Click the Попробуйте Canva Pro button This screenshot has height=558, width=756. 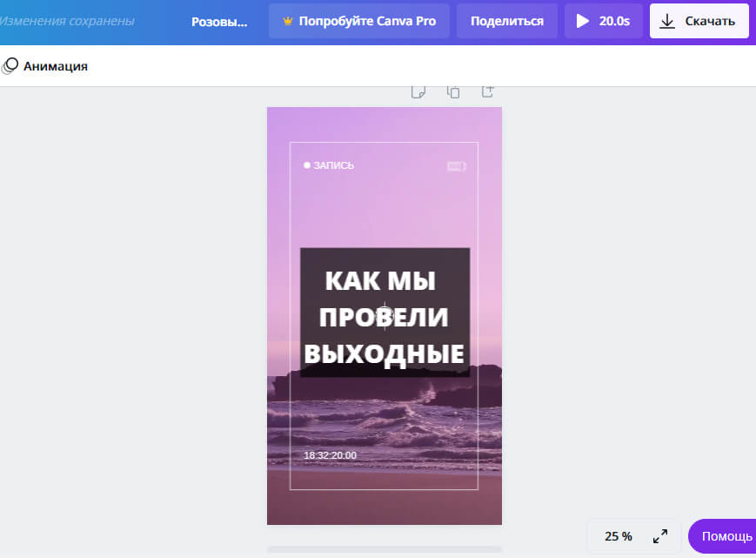pos(358,21)
